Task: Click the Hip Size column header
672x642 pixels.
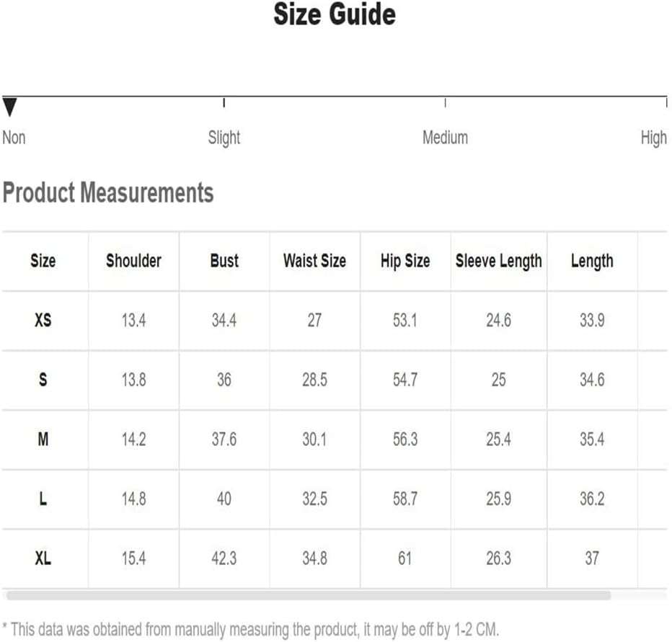Action: pos(405,261)
